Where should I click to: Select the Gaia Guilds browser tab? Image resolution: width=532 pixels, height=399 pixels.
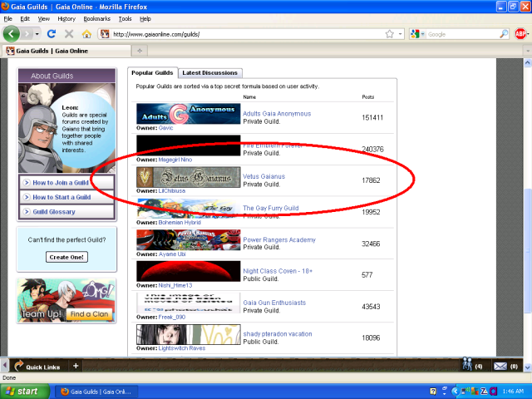[66, 51]
